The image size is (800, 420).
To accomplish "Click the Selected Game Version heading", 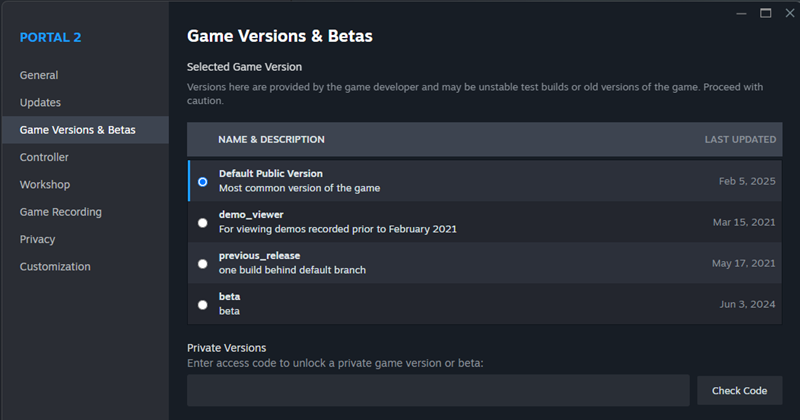I will click(244, 67).
